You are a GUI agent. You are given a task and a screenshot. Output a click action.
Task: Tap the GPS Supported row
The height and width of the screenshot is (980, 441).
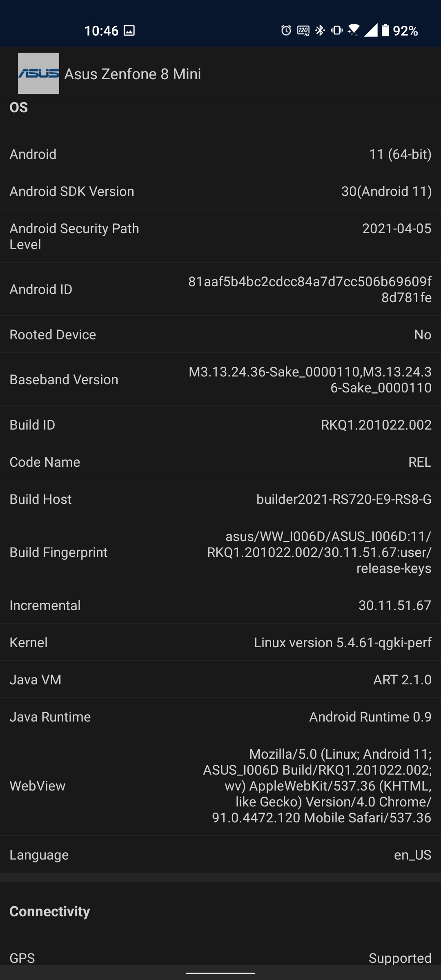(x=220, y=957)
